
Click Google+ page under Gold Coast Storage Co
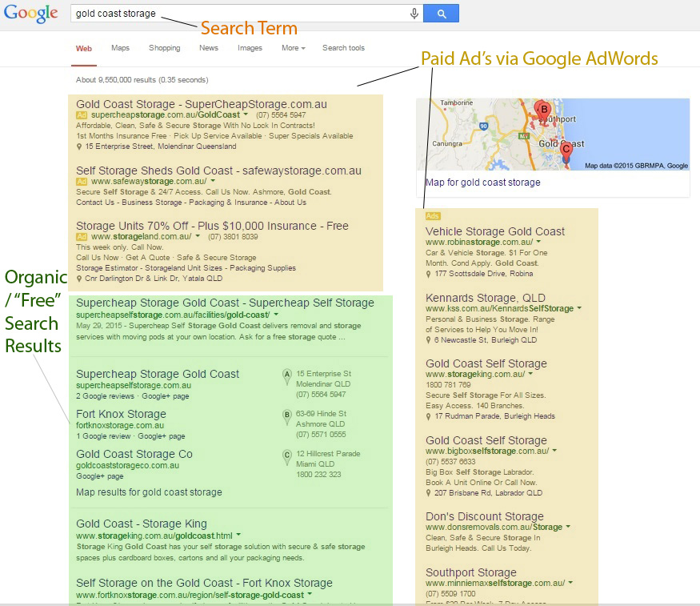[99, 476]
